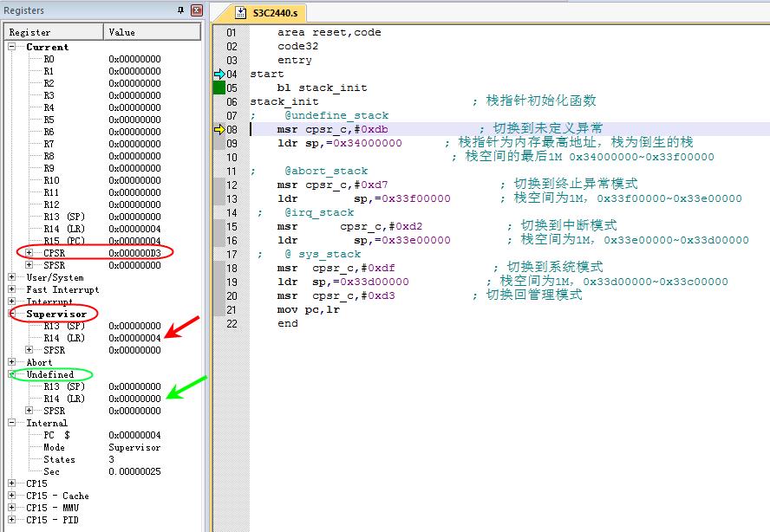Expand the CP15 - Cache group
770x532 pixels.
tap(12, 496)
